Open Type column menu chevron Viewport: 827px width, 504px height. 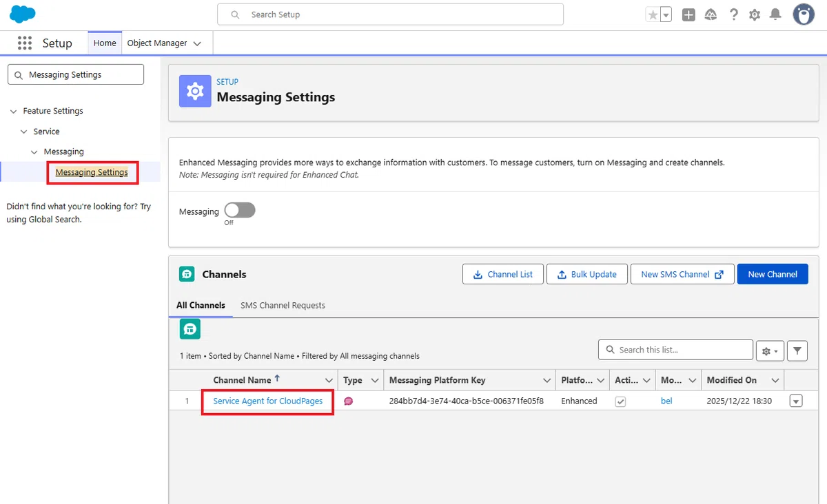click(375, 380)
